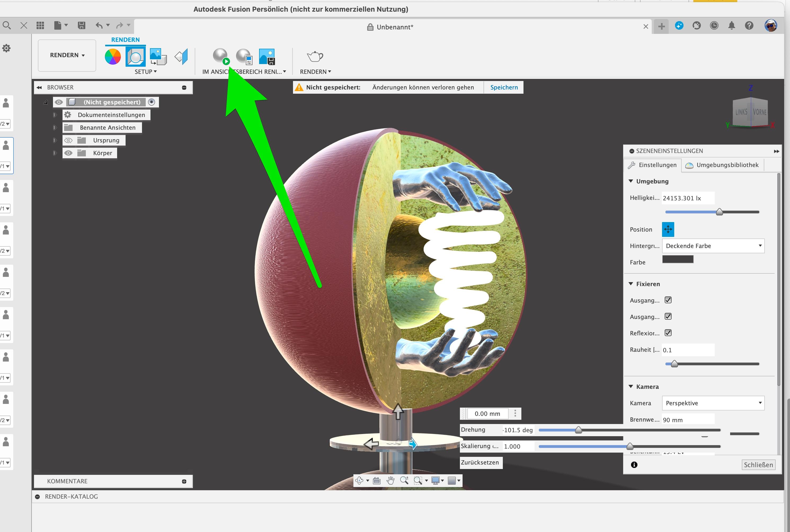This screenshot has height=532, width=790.
Task: Activate root component radio button
Action: (152, 102)
